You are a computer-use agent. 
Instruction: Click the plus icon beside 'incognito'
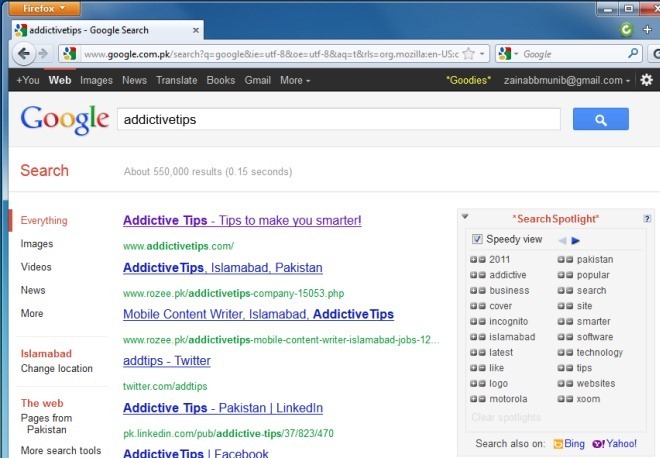474,321
